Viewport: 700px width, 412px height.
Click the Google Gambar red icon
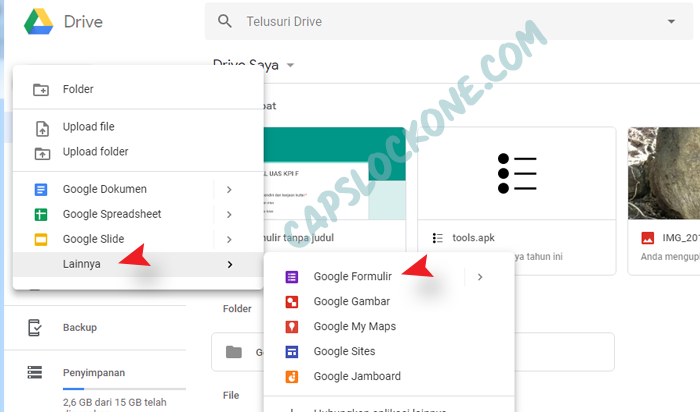coord(292,302)
